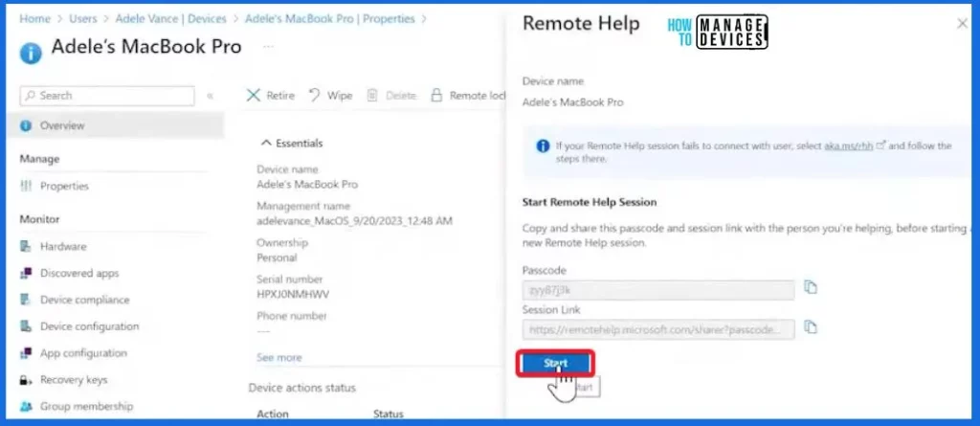This screenshot has width=980, height=426.
Task: Click the Overview info icon
Action: point(26,125)
